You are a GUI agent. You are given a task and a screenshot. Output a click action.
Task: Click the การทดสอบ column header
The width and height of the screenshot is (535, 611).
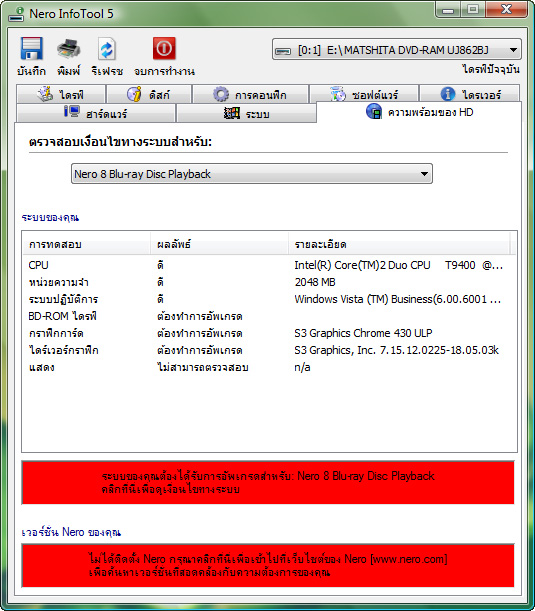[x=87, y=244]
